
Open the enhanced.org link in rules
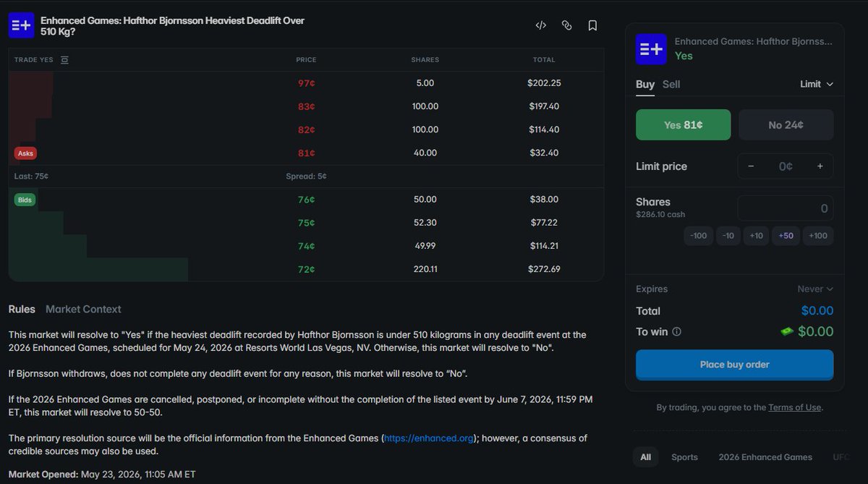tap(429, 438)
